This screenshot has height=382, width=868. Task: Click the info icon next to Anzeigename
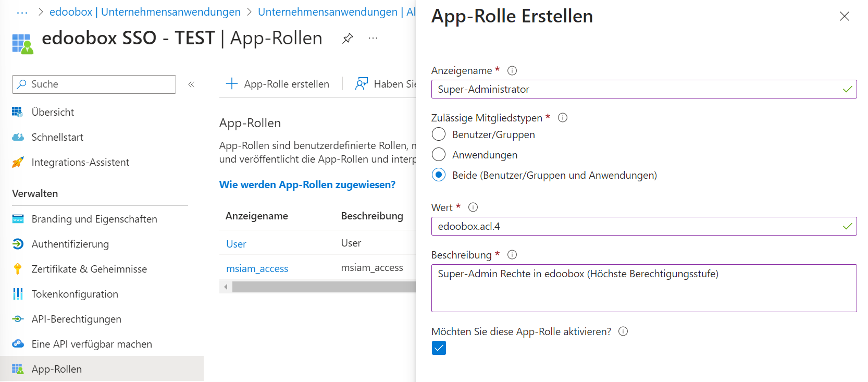tap(512, 71)
